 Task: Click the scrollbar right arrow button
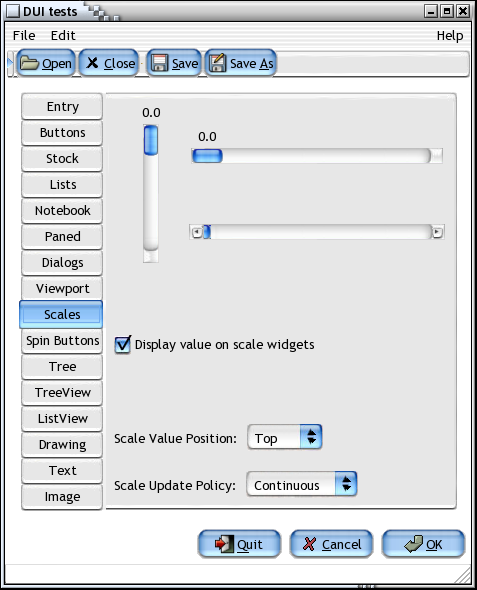[x=438, y=232]
